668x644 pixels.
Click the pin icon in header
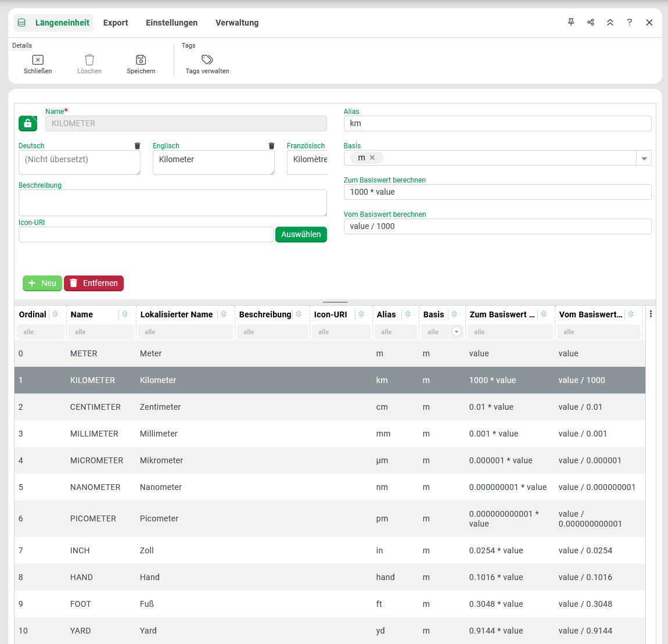(571, 22)
